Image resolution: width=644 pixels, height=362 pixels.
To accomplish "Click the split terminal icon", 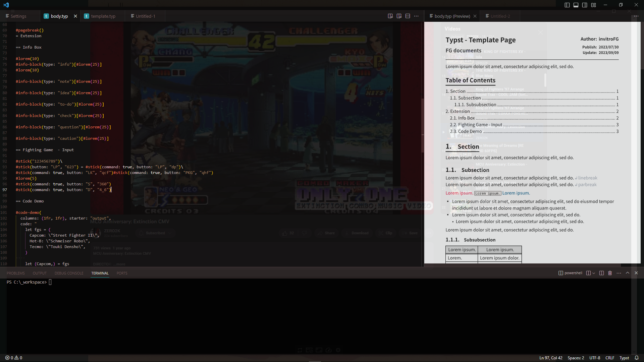I will coord(601,273).
